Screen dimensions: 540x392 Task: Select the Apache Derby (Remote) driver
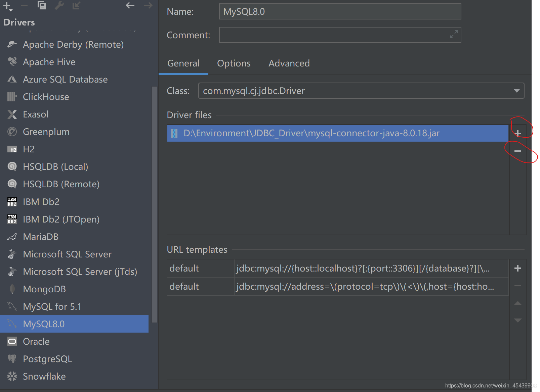click(74, 44)
